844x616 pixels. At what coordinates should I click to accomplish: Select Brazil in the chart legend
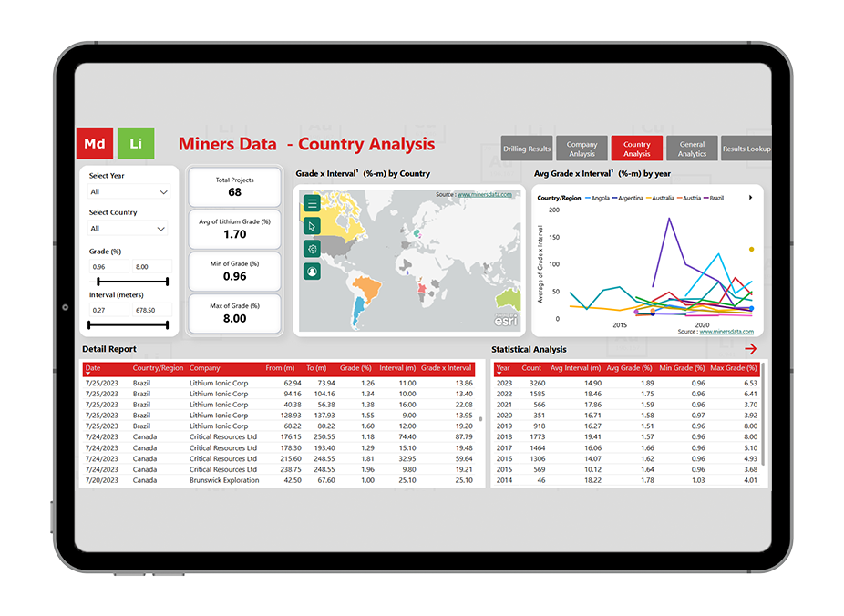(714, 198)
